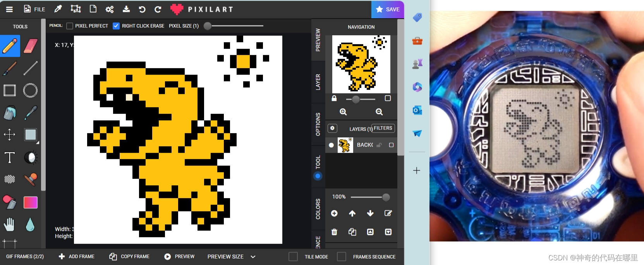Open layer settings gear
Screen dimensions: 644x265
pos(332,128)
